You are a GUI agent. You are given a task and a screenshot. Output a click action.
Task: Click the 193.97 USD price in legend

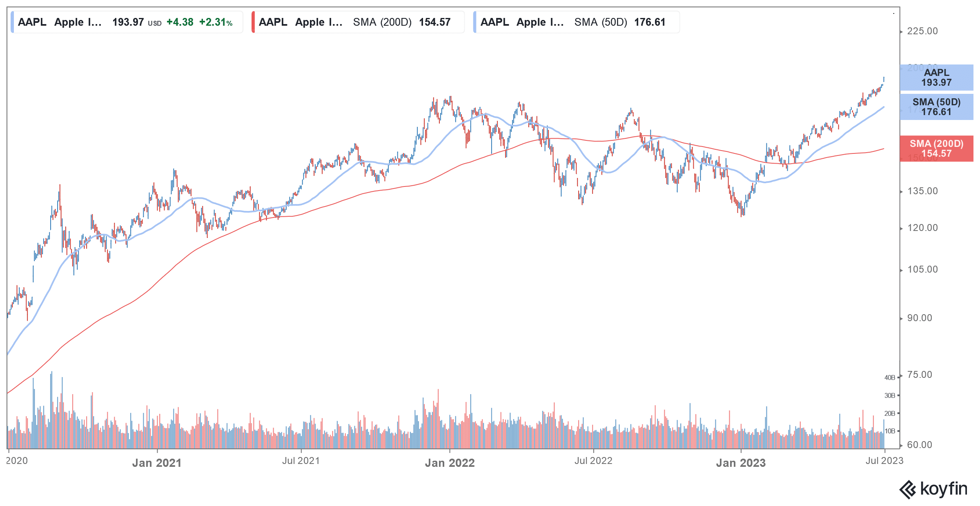[x=137, y=22]
